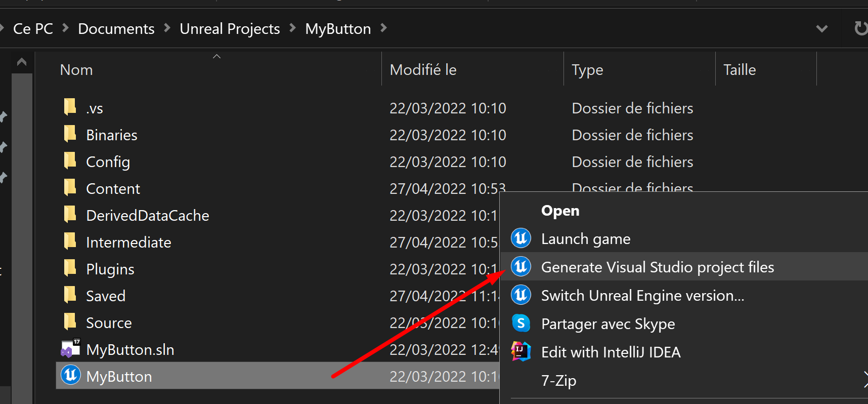Click the IntelliJ IDEA icon in menu
The height and width of the screenshot is (404, 868).
[x=520, y=351]
